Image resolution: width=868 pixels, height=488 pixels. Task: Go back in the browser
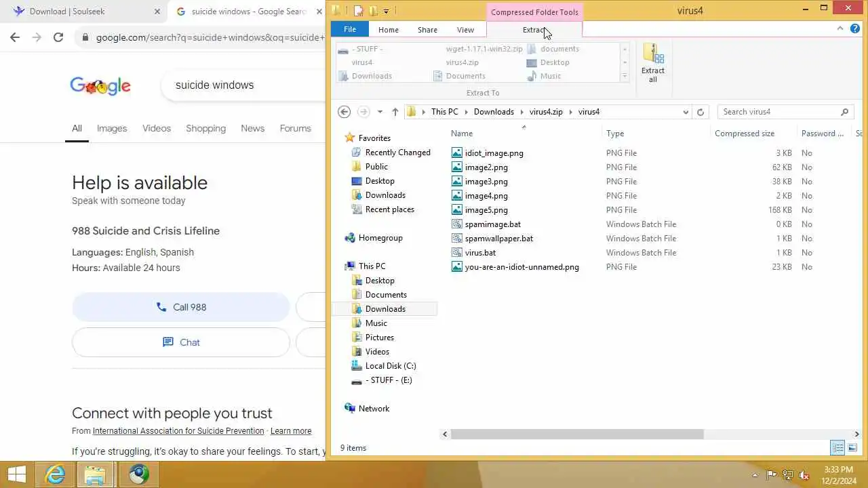coord(15,37)
